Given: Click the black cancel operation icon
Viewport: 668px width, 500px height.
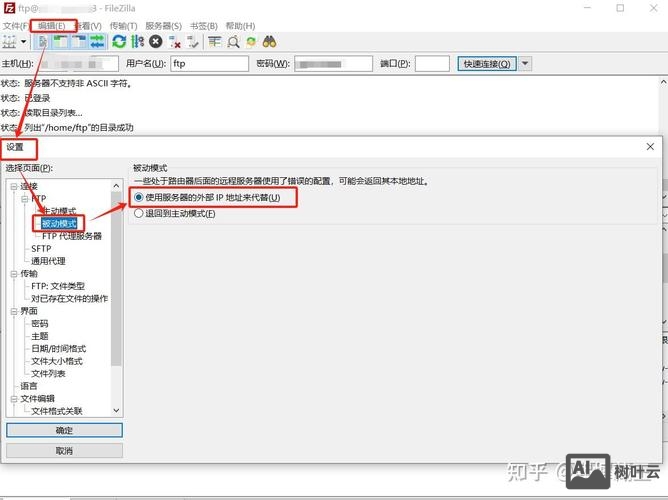Looking at the screenshot, I should [x=155, y=42].
